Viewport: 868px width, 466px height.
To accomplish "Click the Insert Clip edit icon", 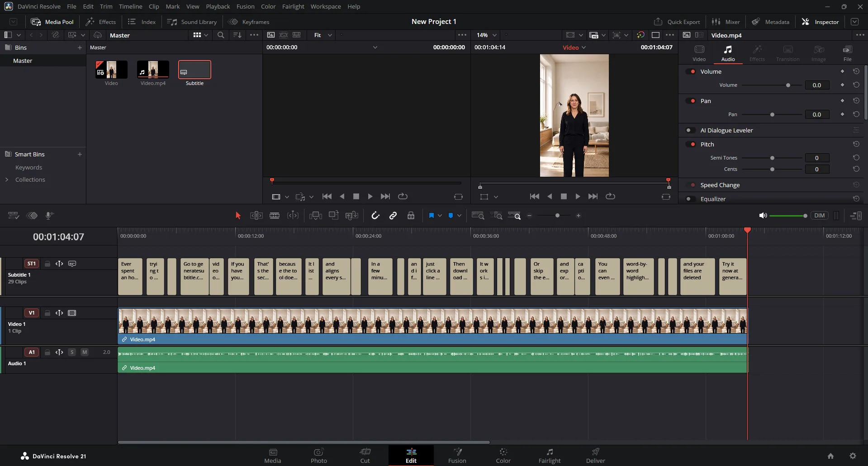I will pos(316,216).
